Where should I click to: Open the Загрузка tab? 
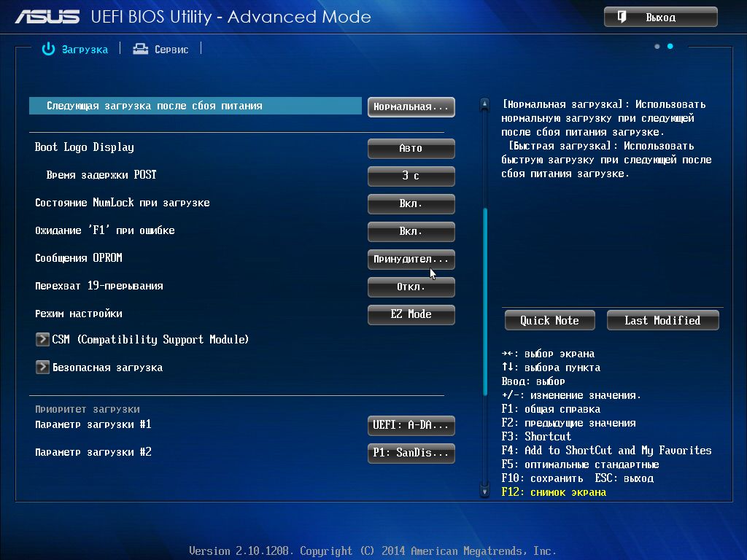pos(75,49)
